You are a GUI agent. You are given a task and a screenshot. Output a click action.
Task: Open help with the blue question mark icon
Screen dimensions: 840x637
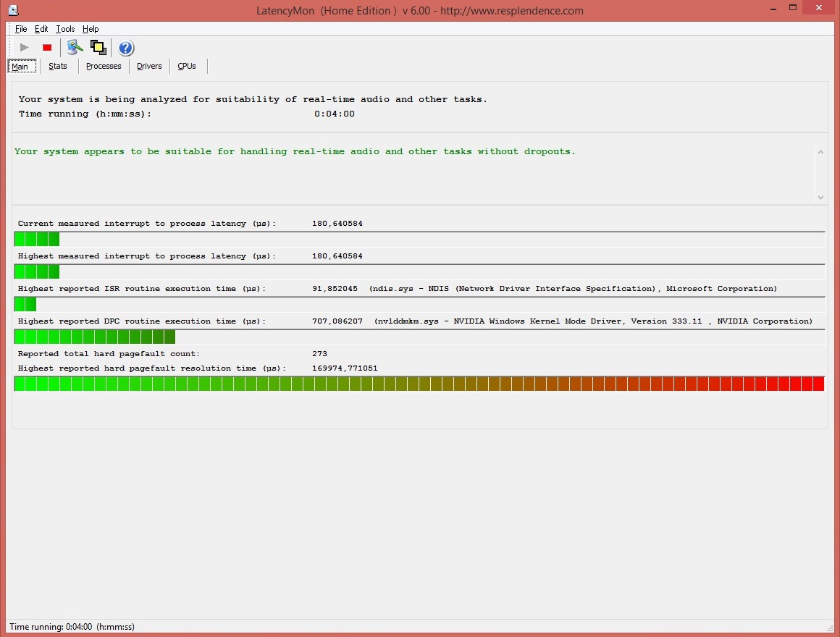(125, 48)
